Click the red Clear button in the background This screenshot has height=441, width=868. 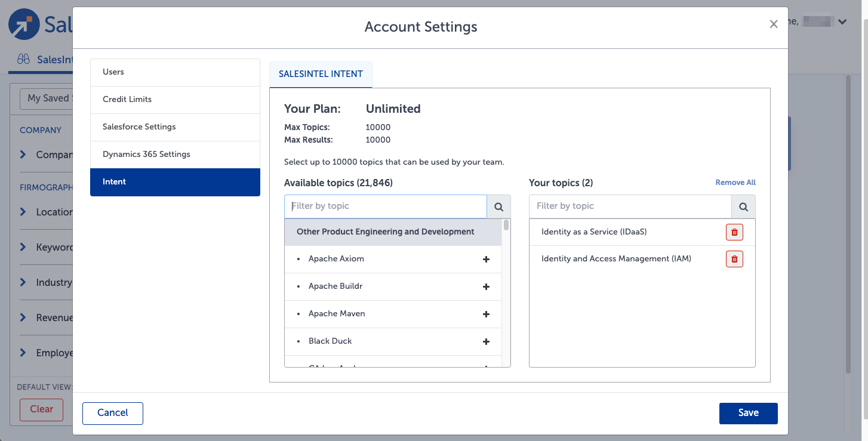point(41,409)
